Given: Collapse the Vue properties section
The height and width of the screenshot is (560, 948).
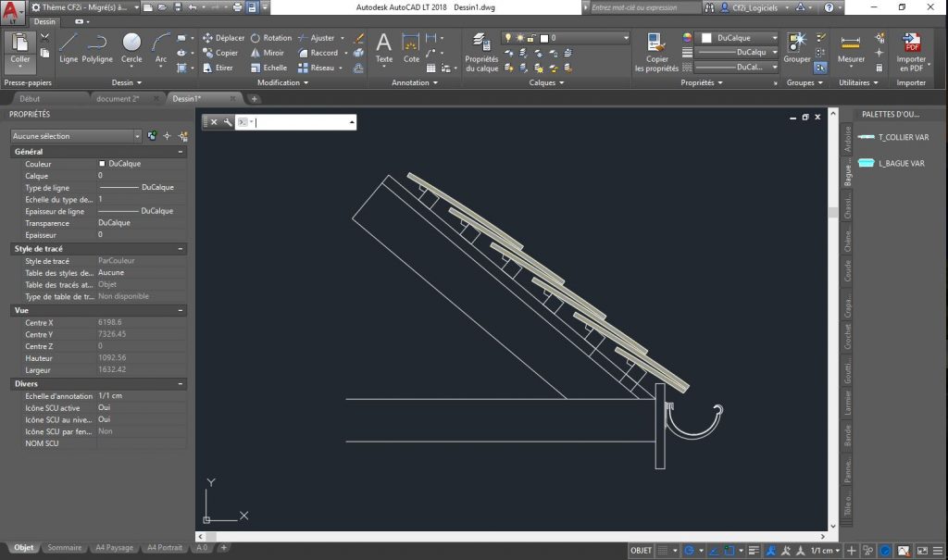Looking at the screenshot, I should (181, 310).
